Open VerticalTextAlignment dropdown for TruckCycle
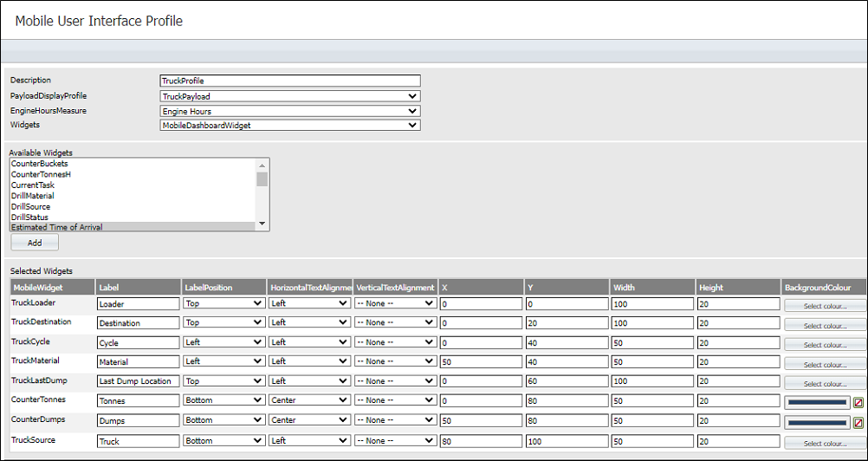This screenshot has height=461, width=868. tap(396, 342)
